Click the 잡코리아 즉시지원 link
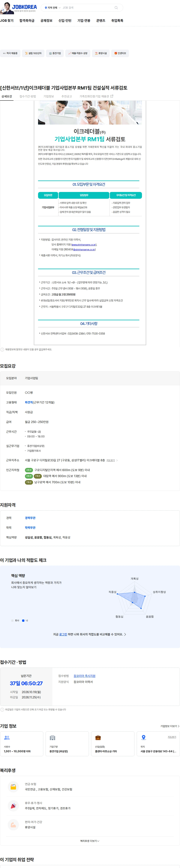 [x=84, y=676]
